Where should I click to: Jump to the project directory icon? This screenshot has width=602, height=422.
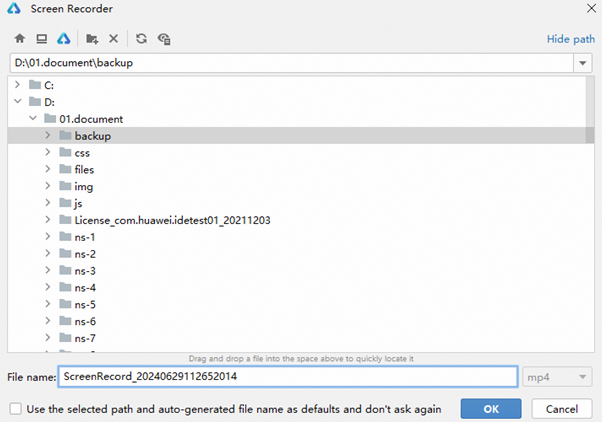pos(63,39)
